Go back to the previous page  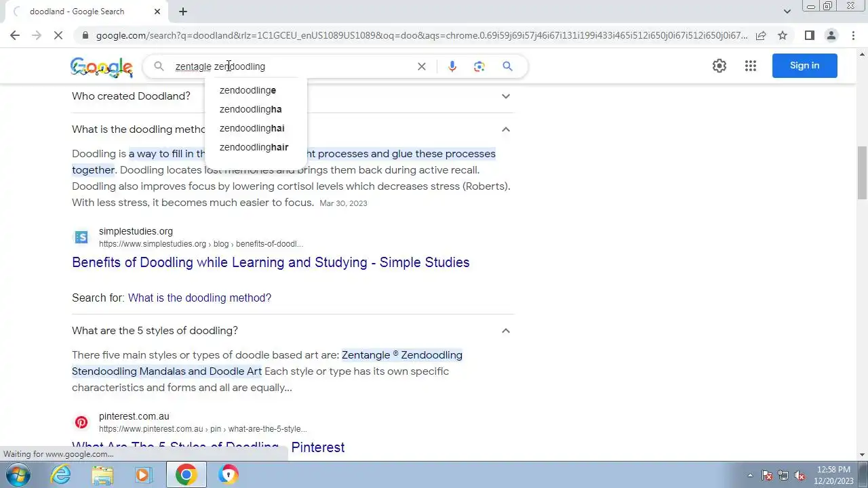(15, 35)
